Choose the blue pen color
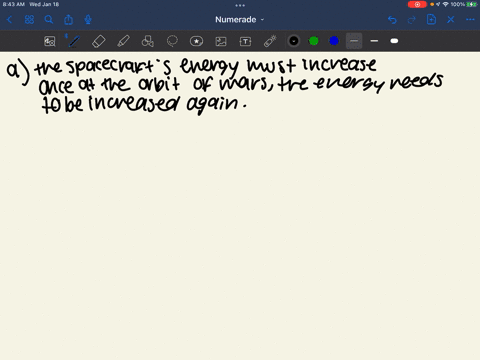480x360 pixels. pyautogui.click(x=334, y=41)
